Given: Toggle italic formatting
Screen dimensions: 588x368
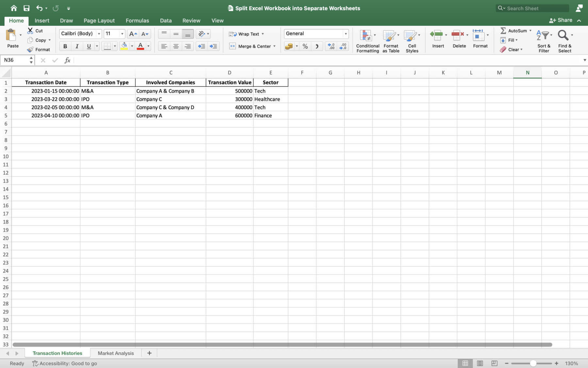Looking at the screenshot, I should pyautogui.click(x=77, y=46).
